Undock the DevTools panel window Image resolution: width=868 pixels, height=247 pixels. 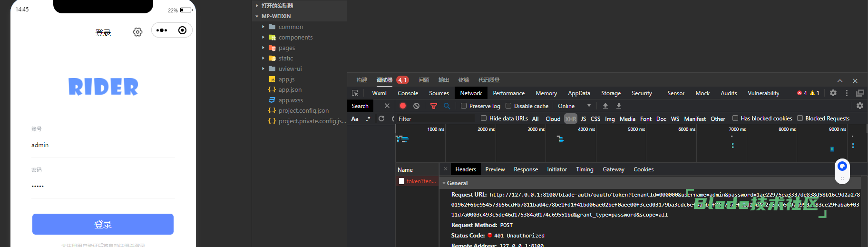(860, 93)
